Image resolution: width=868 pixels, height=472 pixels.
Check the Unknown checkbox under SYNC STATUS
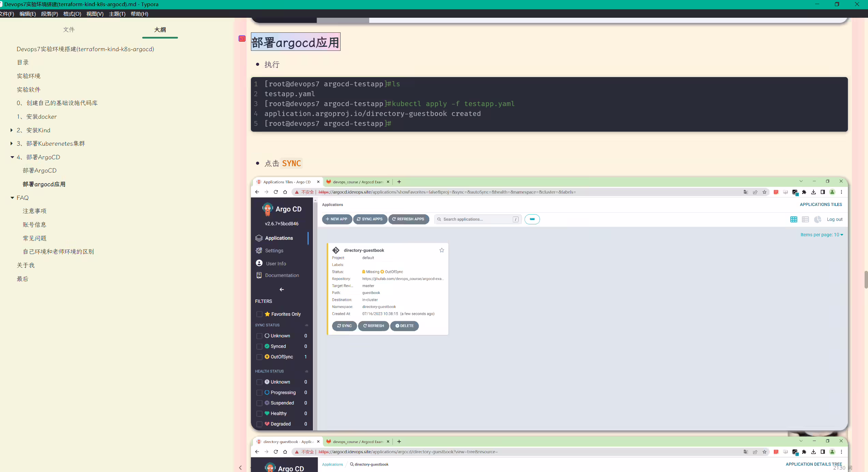[x=259, y=336]
